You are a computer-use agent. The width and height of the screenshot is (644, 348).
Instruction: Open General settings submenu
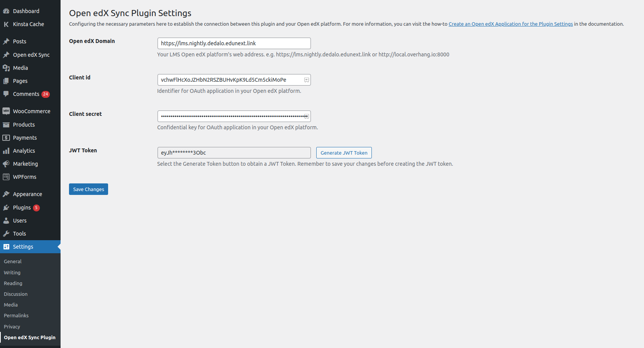(x=13, y=262)
